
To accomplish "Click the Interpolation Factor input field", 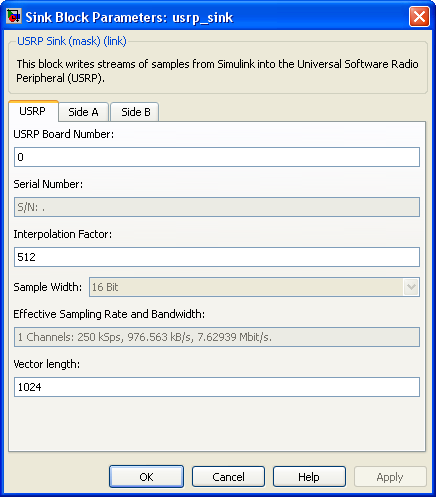I will tap(217, 257).
